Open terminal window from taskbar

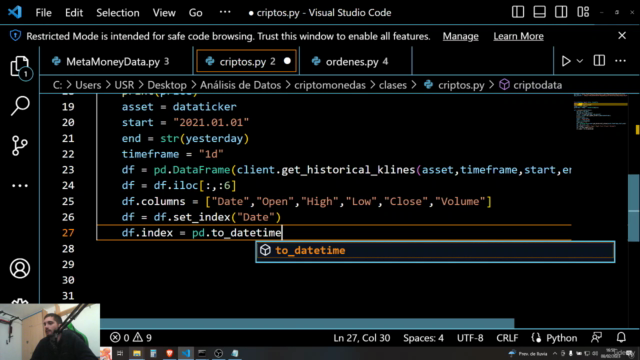click(x=202, y=353)
